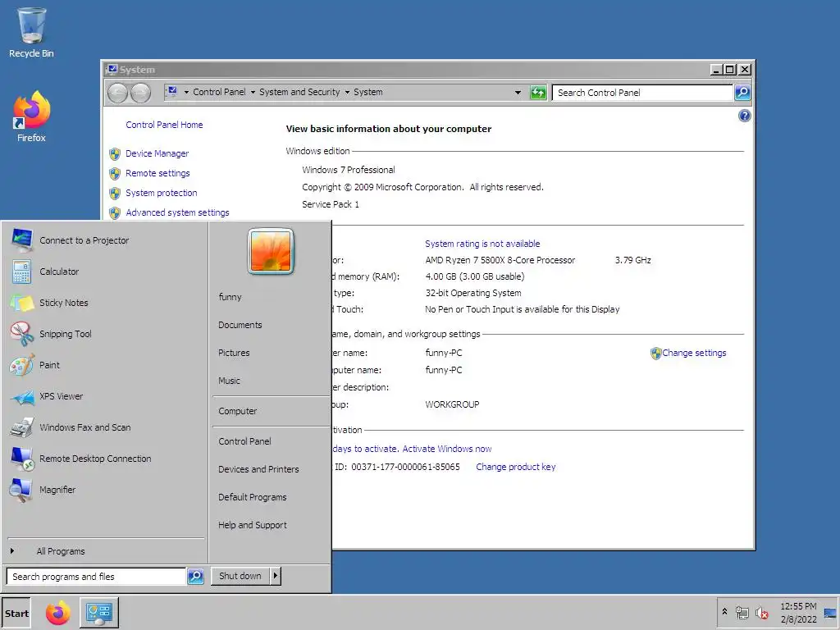
Task: Click the AMD Ryzen 7 5800X processor text
Action: pos(500,260)
